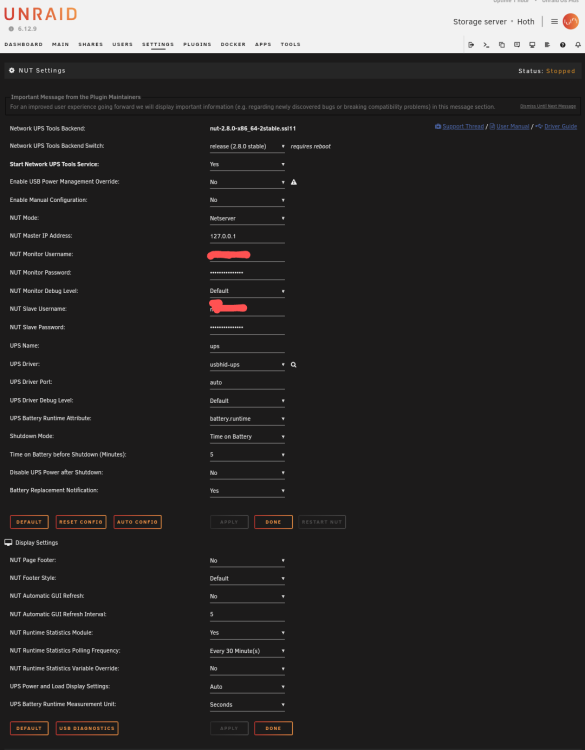Click the NUT Settings gear icon
Image resolution: width=585 pixels, height=750 pixels.
(12, 70)
